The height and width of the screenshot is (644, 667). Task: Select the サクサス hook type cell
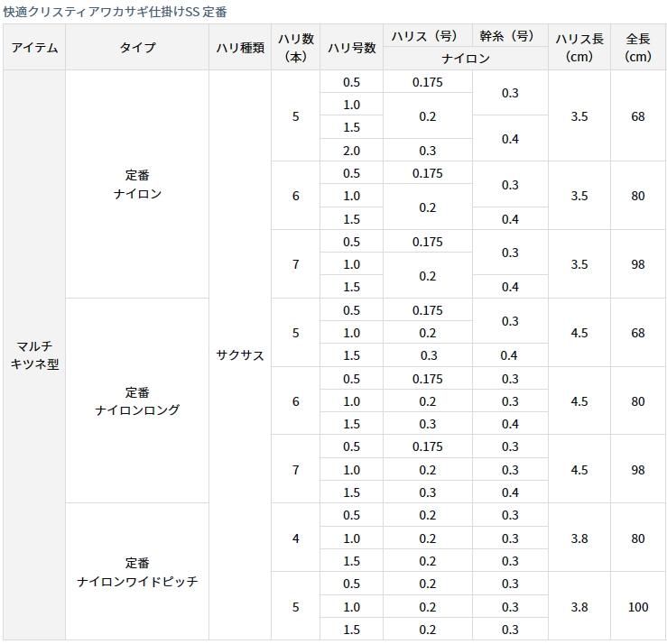[x=240, y=355]
